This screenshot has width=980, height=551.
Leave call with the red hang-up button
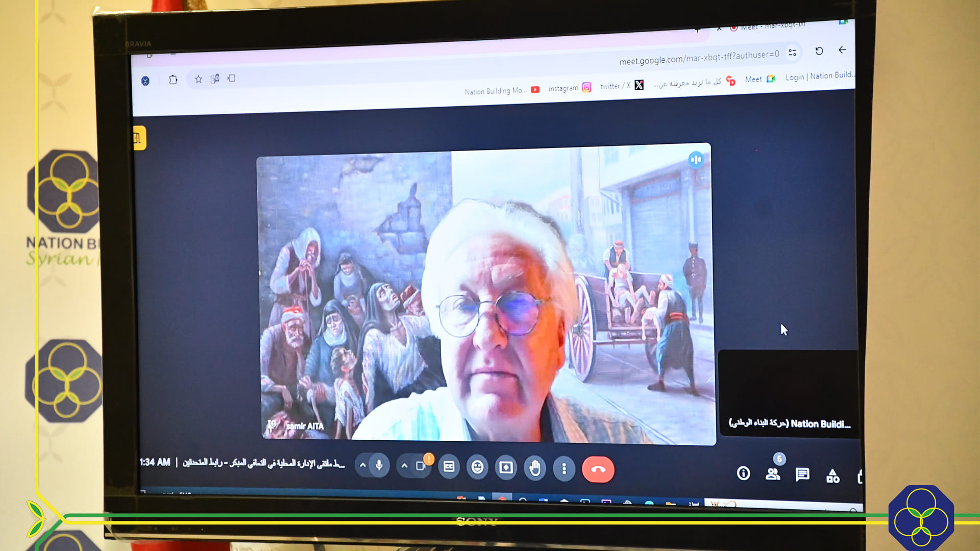coord(598,469)
